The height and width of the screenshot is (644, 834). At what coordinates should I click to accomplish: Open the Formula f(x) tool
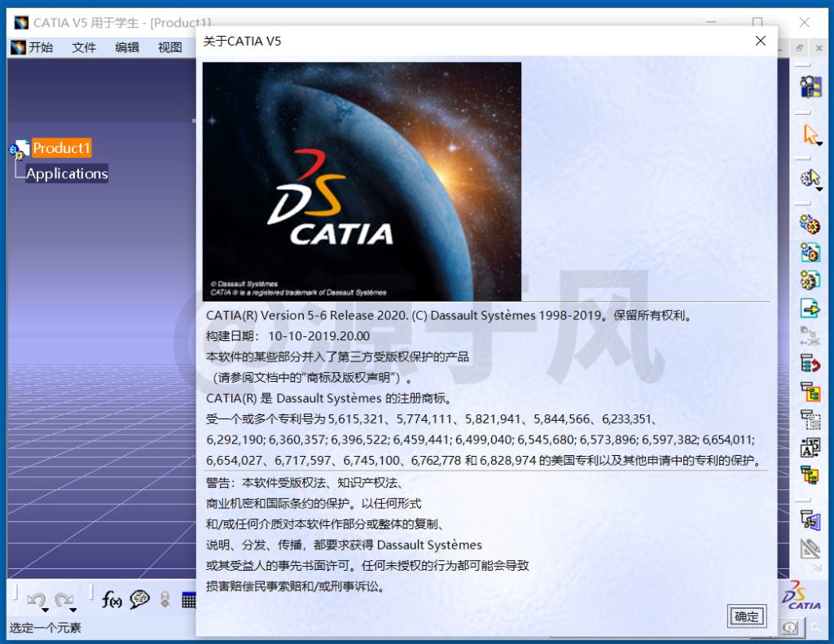point(112,599)
